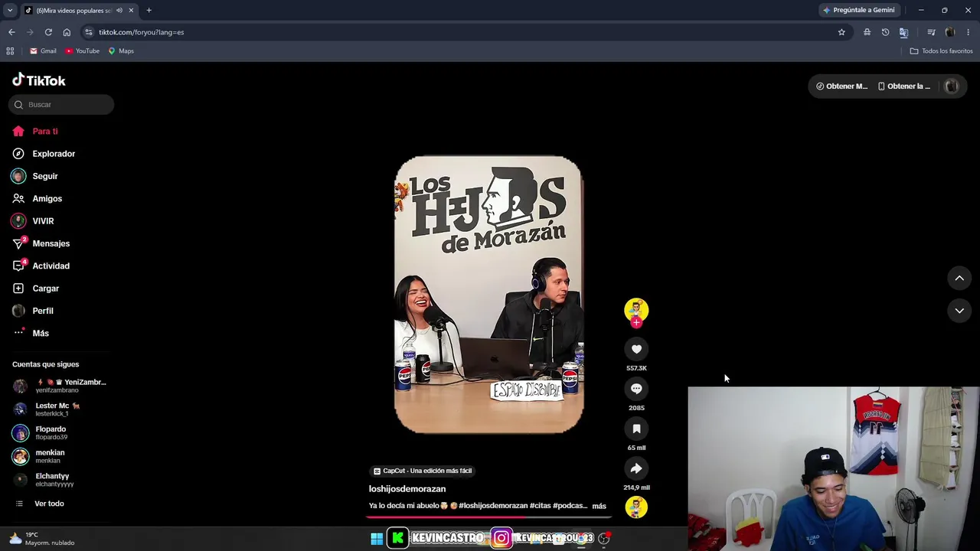Click the Buscar search field
Viewport: 980px width, 551px height.
61,105
